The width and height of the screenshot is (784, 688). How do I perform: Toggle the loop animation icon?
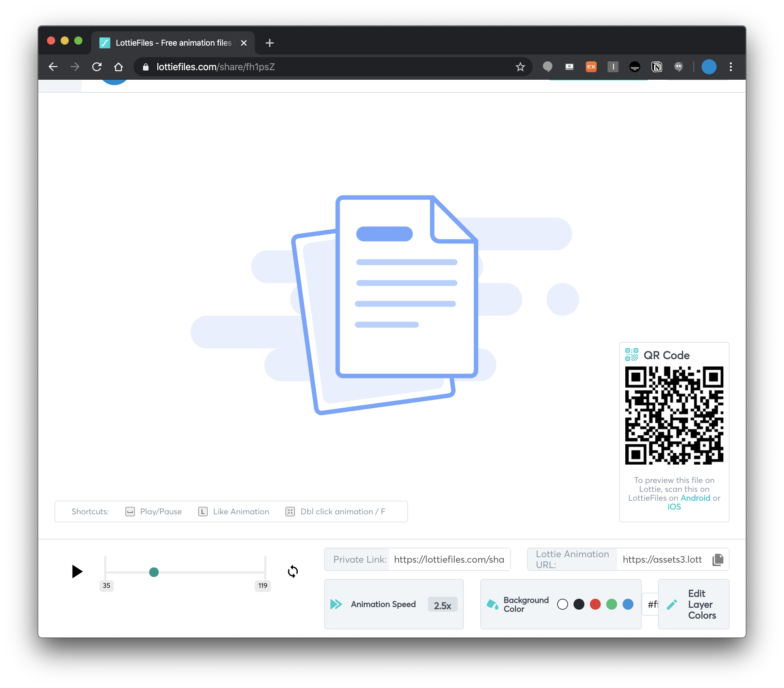293,572
